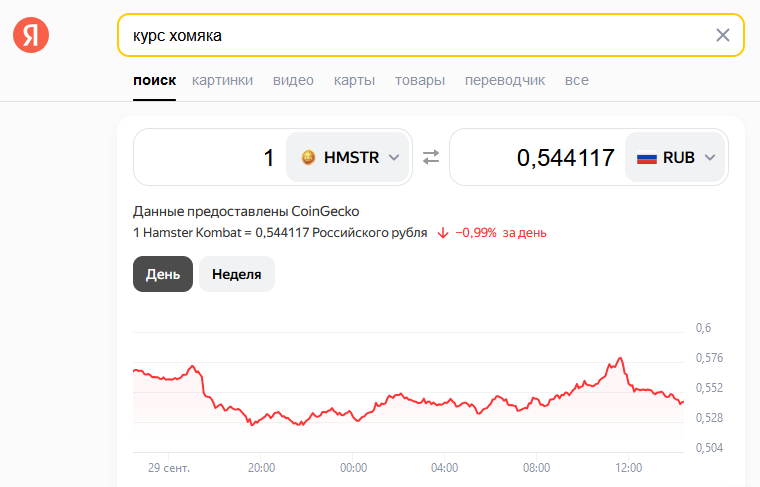Switch to the 'видео' tab

(293, 80)
